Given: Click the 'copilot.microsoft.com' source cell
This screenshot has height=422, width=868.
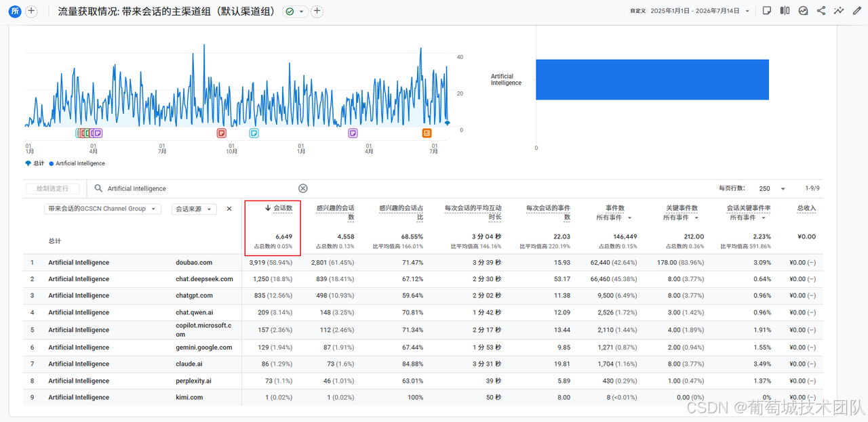Looking at the screenshot, I should coord(203,330).
